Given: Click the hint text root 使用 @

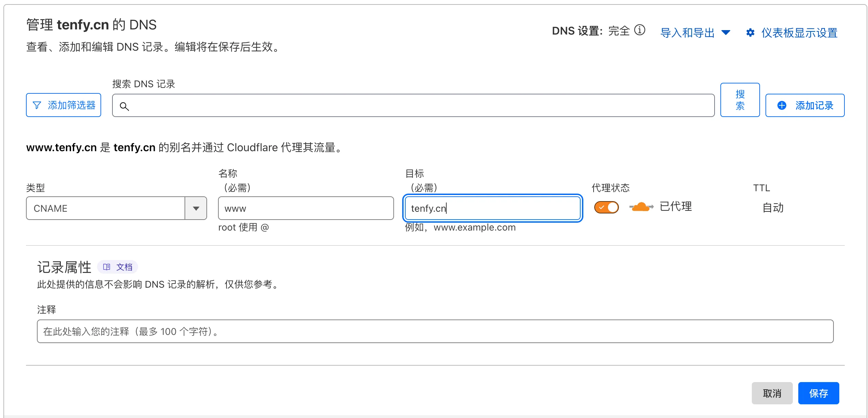Looking at the screenshot, I should pyautogui.click(x=243, y=227).
